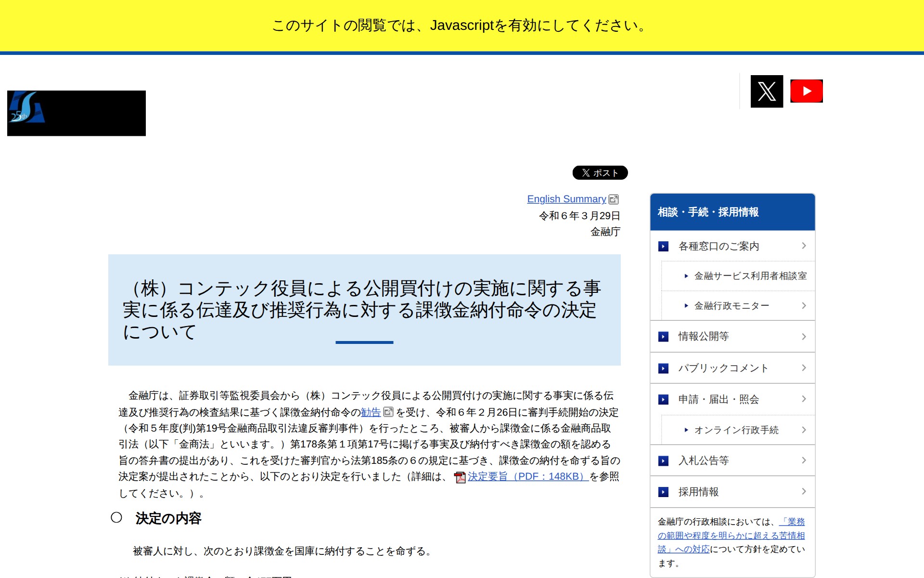Click the FSA 25th anniversary logo

(x=76, y=113)
